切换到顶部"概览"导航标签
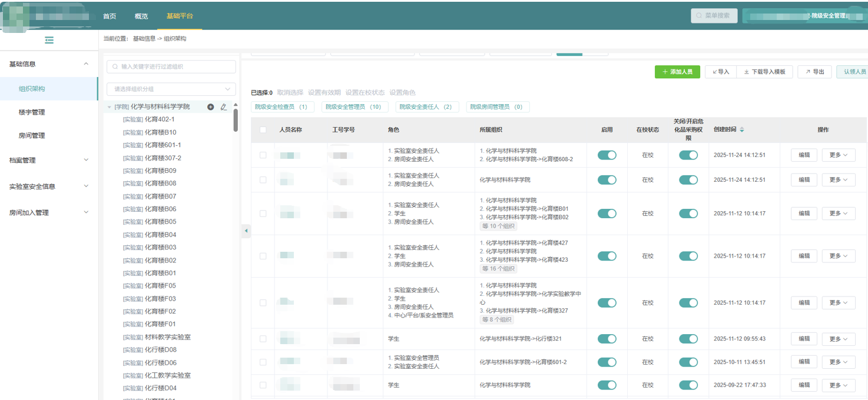This screenshot has height=400, width=868. [x=141, y=16]
